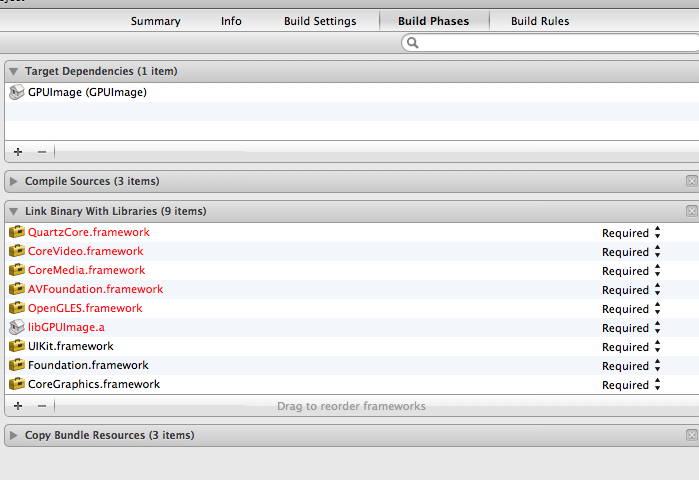Screen dimensions: 699x480
Task: Click the AVFoundation.framework toolbox icon
Action: (x=17, y=289)
